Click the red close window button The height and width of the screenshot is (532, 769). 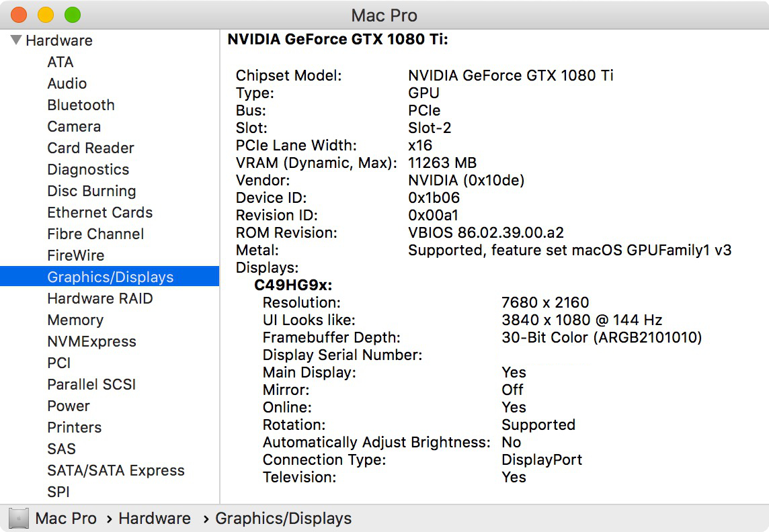[x=19, y=15]
